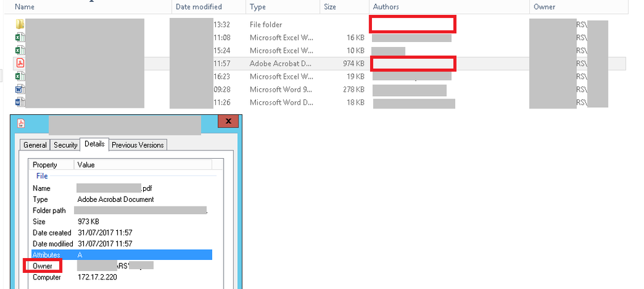Select the Date created property row
This screenshot has height=289, width=644.
[122, 233]
